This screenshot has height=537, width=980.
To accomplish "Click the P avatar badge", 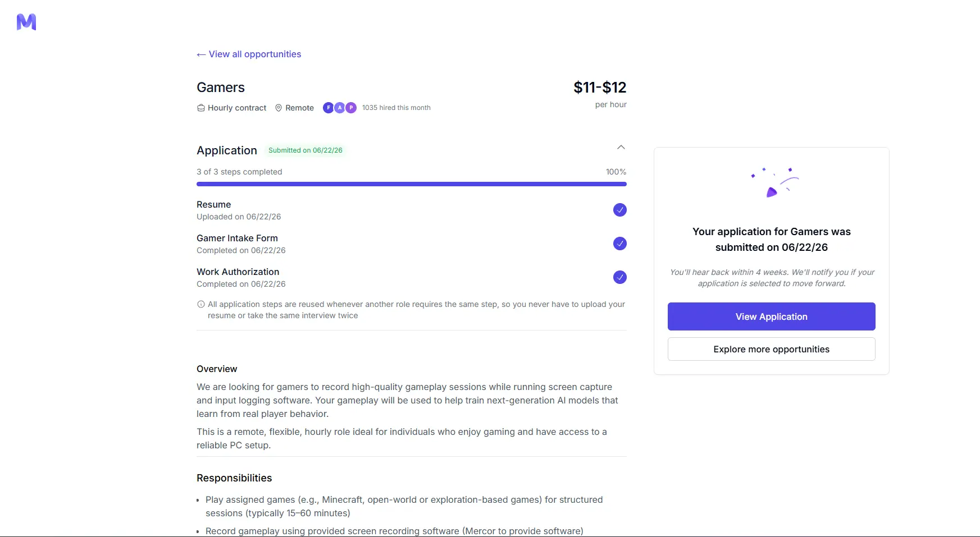I will tap(351, 108).
